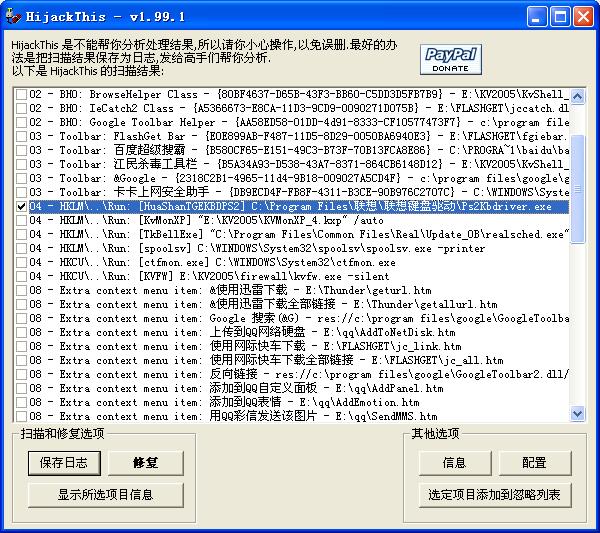Image resolution: width=600 pixels, height=533 pixels.
Task: Select the E:\FLASHGET\jc_all.htm row text
Action: coord(266,360)
